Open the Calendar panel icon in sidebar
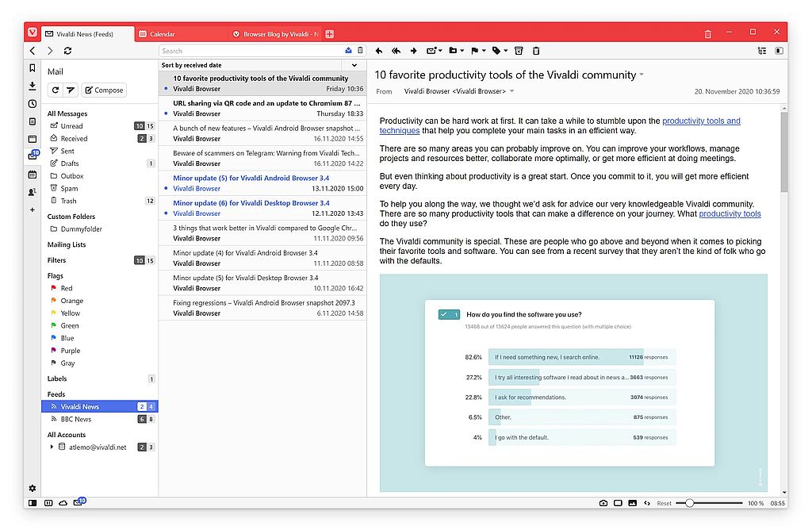This screenshot has height=530, width=812. [x=32, y=175]
